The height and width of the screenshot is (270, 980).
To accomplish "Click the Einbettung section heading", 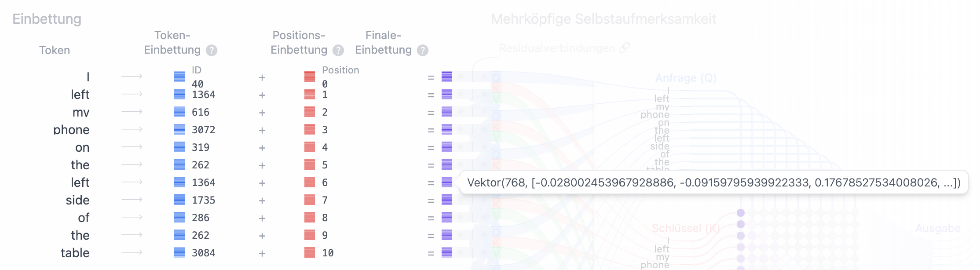I will point(47,19).
